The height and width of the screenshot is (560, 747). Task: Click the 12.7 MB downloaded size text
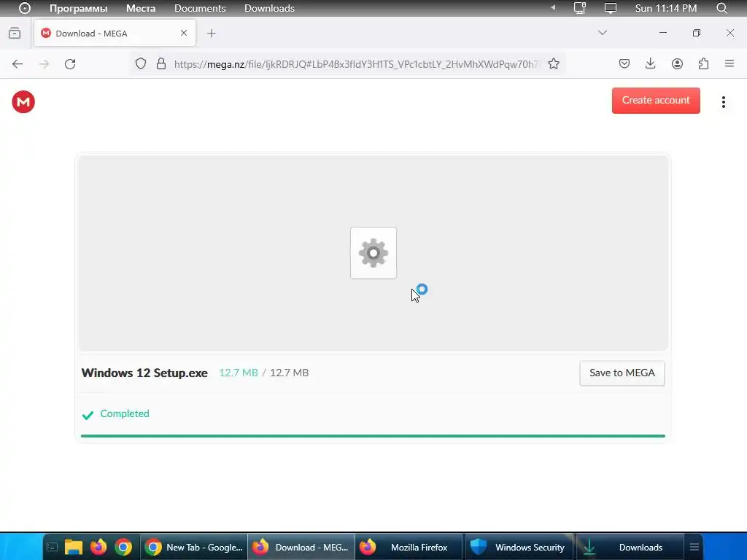239,373
